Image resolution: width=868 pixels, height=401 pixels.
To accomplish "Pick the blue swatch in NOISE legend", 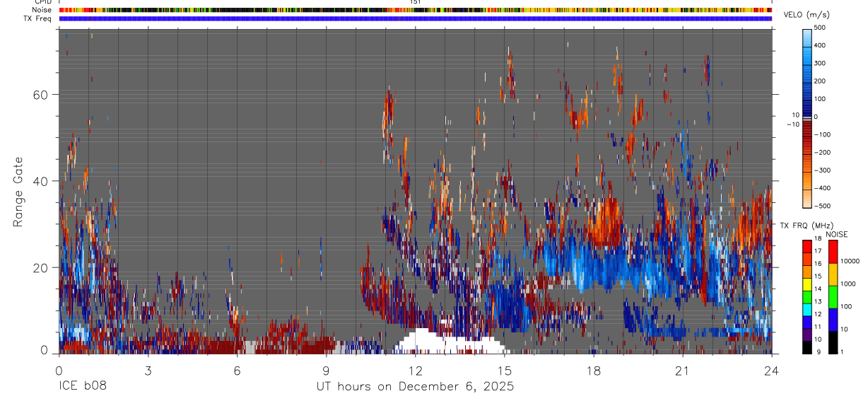I will pyautogui.click(x=833, y=320).
